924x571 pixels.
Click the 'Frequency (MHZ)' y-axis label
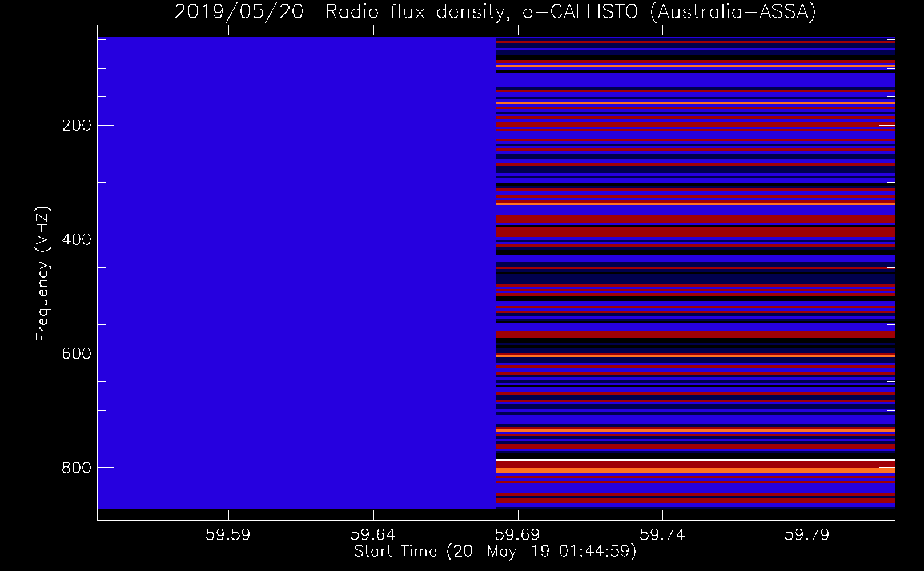tap(43, 274)
